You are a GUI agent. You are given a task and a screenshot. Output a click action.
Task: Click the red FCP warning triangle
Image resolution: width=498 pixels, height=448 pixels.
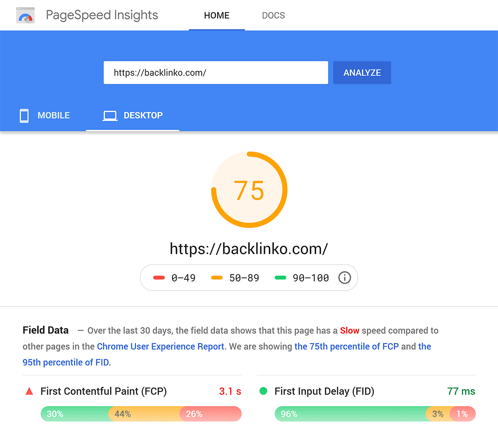coord(29,391)
